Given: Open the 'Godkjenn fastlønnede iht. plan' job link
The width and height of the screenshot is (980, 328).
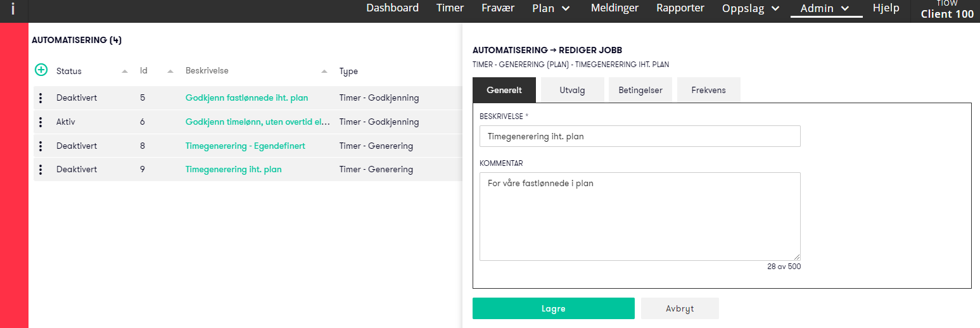Looking at the screenshot, I should 246,98.
